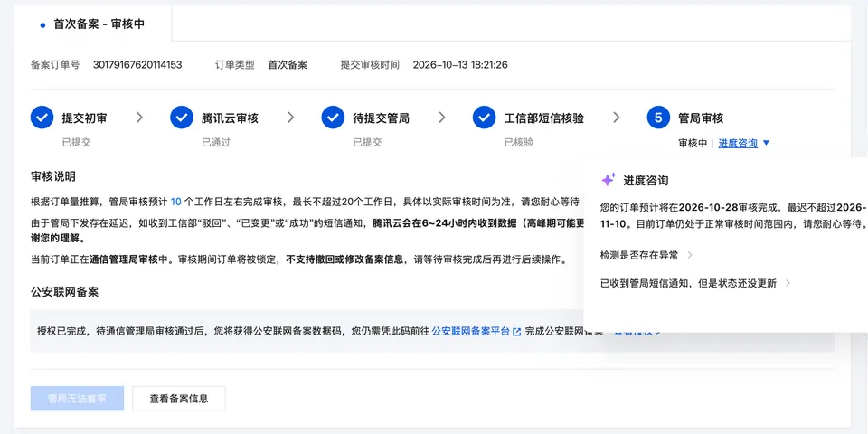
Task: Click the 管局审核 step label
Action: (701, 118)
